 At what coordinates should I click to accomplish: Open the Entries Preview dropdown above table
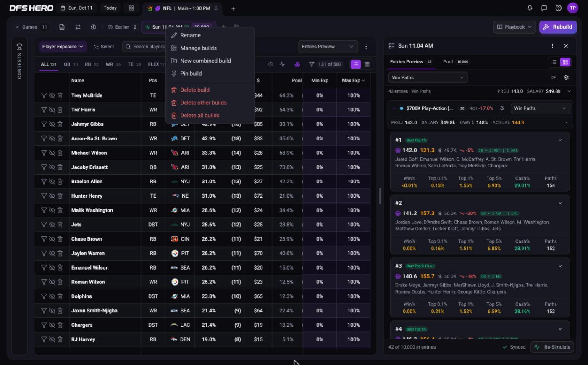(328, 47)
